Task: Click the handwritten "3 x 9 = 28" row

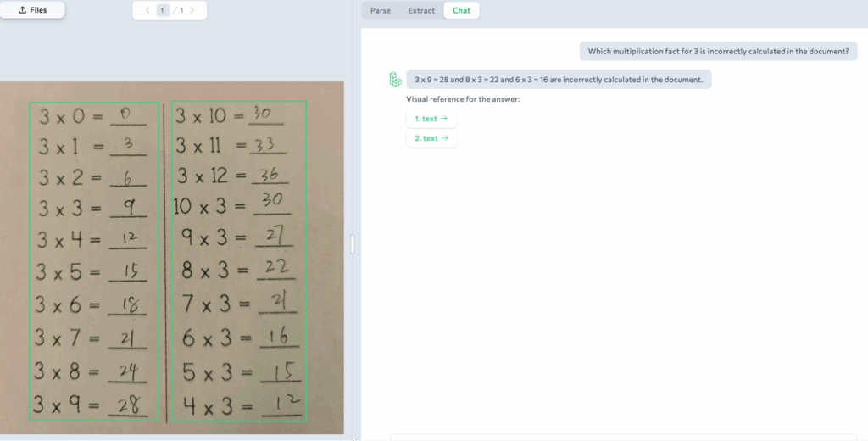Action: click(x=92, y=405)
